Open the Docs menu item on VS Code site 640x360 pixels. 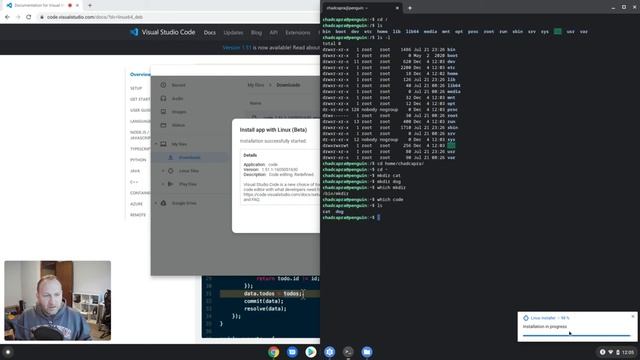210,33
